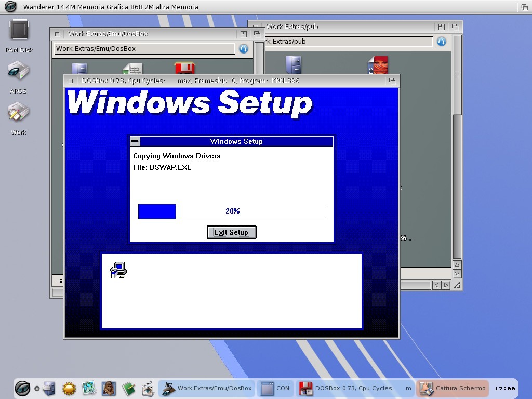Select the partly hidden drawer icon in DosBox folder
Screen dimensions: 532x399
[x=79, y=68]
